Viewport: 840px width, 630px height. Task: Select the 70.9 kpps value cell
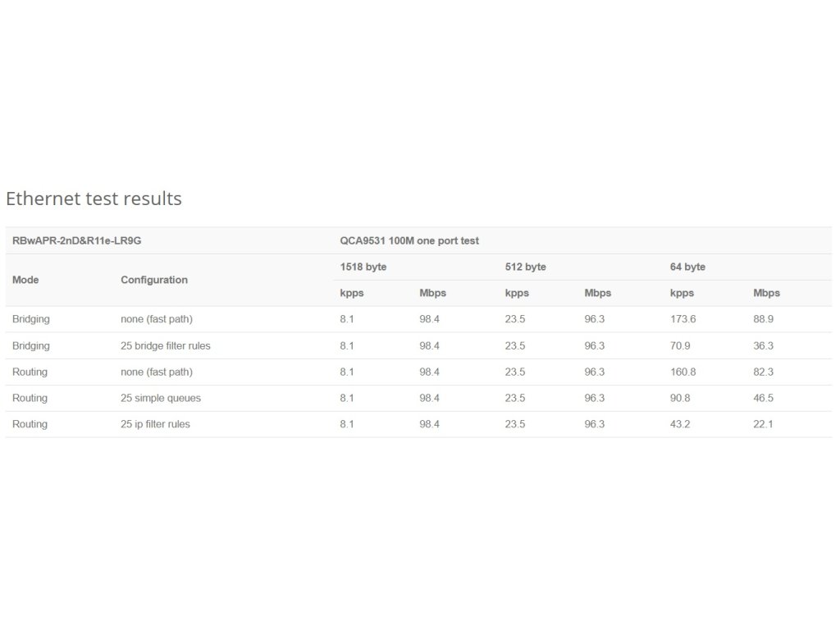coord(680,345)
